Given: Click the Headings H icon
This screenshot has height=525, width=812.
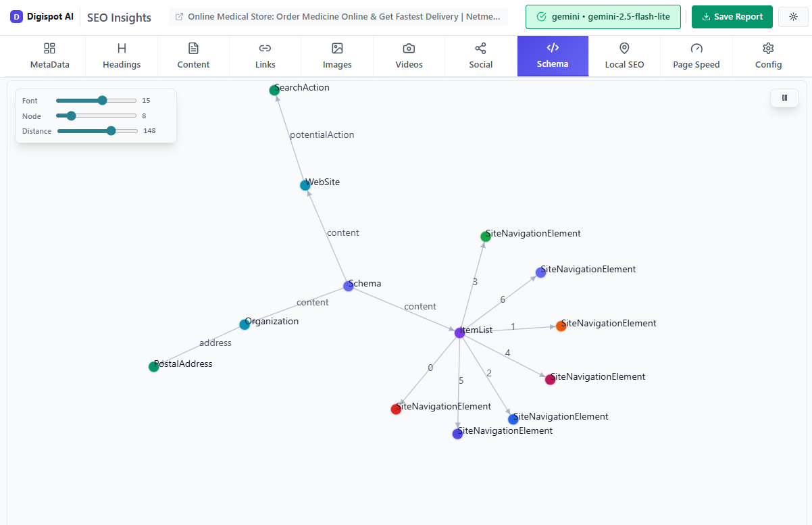Looking at the screenshot, I should 121,49.
